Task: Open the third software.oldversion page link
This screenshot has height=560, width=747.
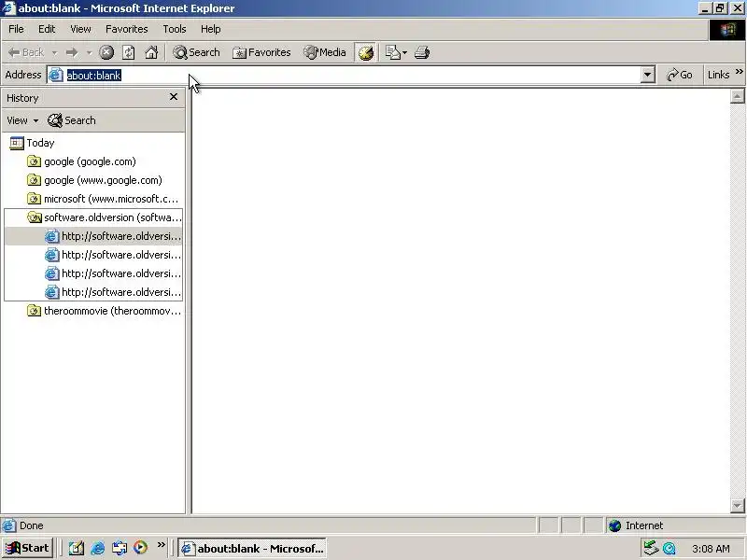Action: click(x=113, y=273)
